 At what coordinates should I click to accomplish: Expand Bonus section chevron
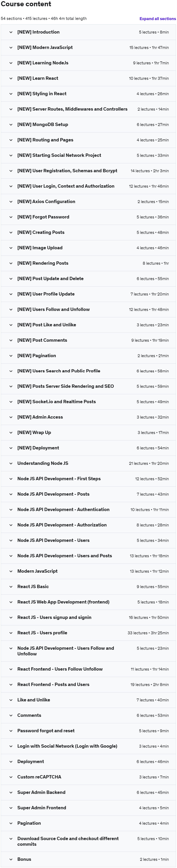coord(11,859)
